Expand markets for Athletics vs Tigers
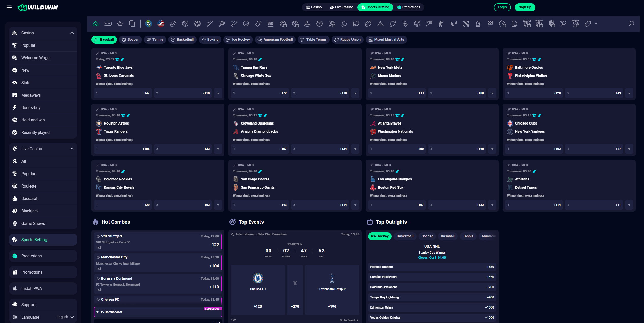This screenshot has width=644, height=323. (629, 205)
